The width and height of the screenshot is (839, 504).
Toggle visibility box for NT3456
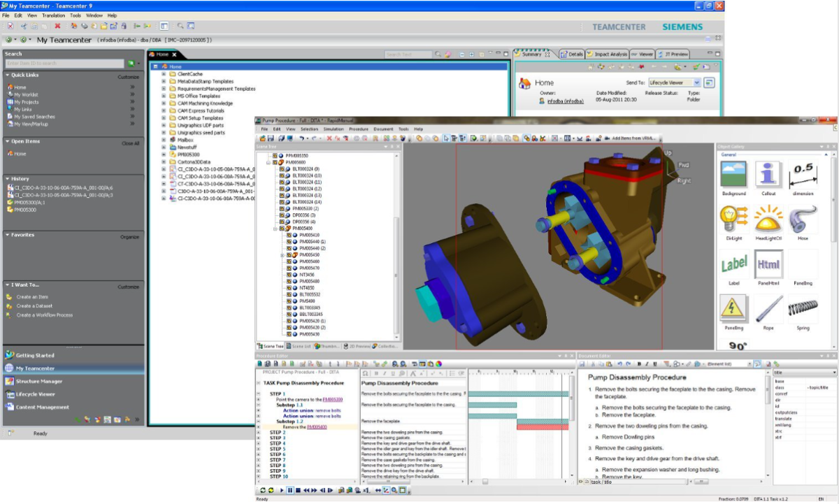tap(289, 275)
